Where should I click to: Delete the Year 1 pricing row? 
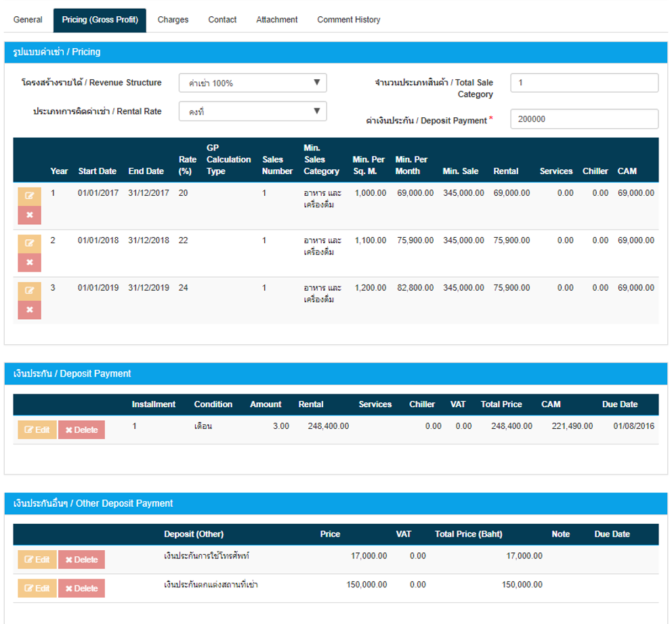(x=29, y=215)
